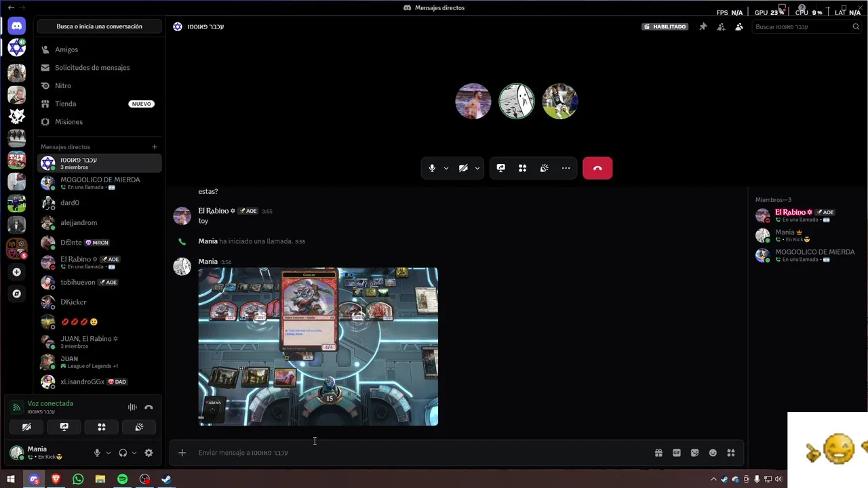The height and width of the screenshot is (488, 868).
Task: Deafen with the headphones icon
Action: pos(123,453)
